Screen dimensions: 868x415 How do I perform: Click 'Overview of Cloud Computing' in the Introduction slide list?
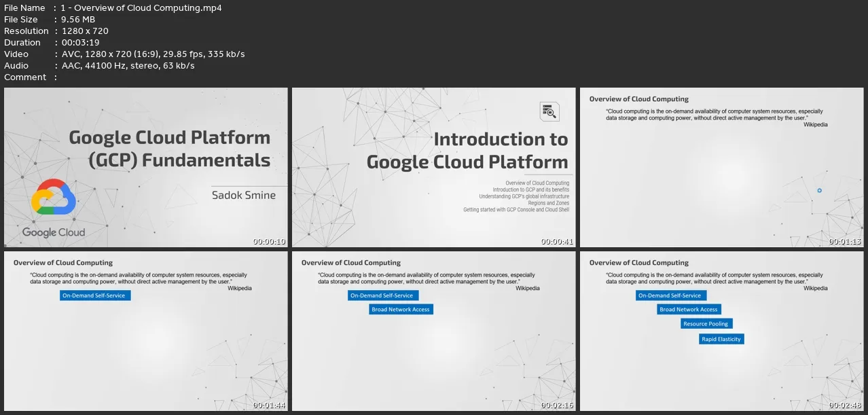coord(537,183)
